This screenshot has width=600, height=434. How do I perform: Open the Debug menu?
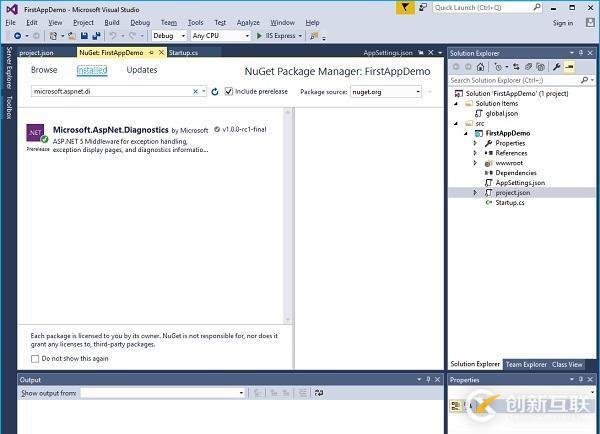pyautogui.click(x=140, y=23)
